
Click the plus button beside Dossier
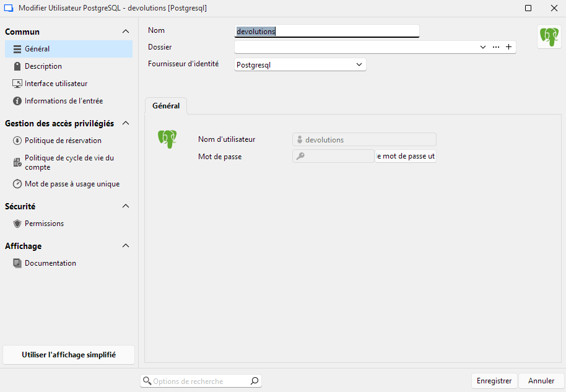[508, 46]
